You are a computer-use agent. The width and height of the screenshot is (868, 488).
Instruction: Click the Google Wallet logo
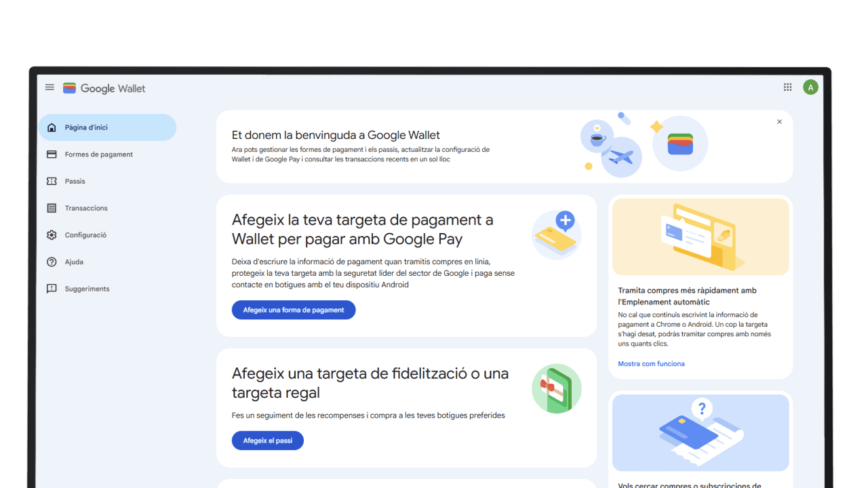pos(104,88)
